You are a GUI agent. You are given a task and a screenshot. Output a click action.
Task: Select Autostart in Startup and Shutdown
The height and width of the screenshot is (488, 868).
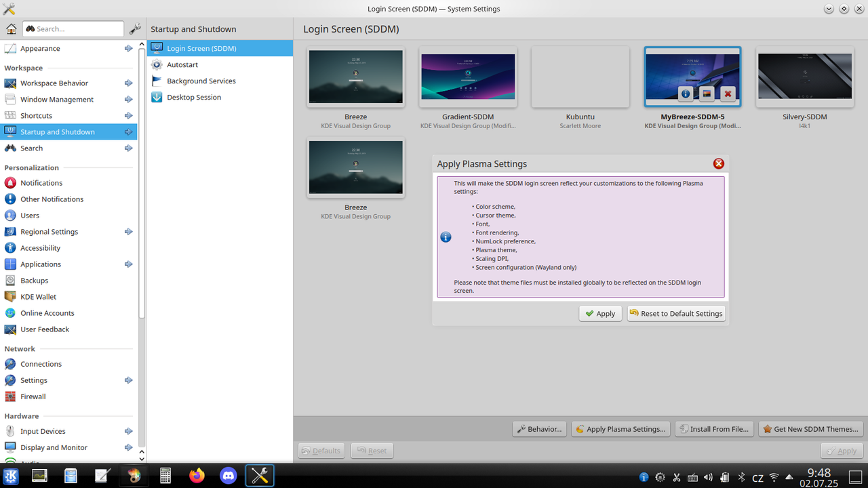point(220,64)
